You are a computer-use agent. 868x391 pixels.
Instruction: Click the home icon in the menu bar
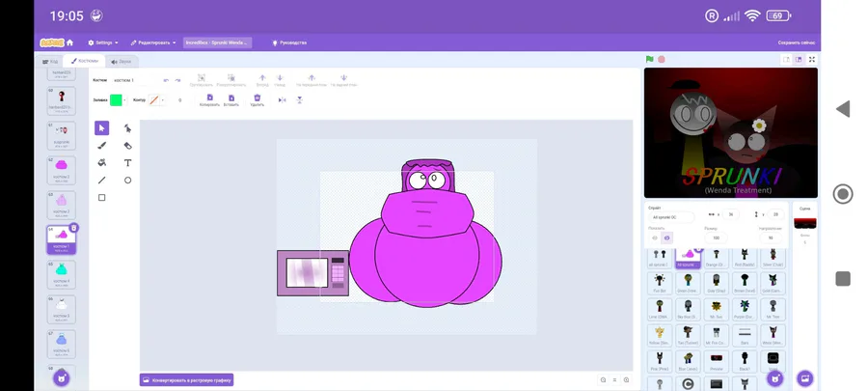(x=69, y=42)
